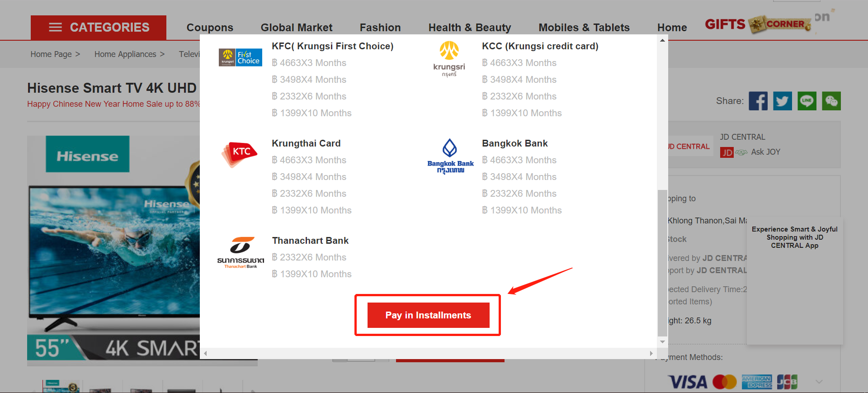
Task: Click the popup scrollbar down arrow
Action: point(662,342)
